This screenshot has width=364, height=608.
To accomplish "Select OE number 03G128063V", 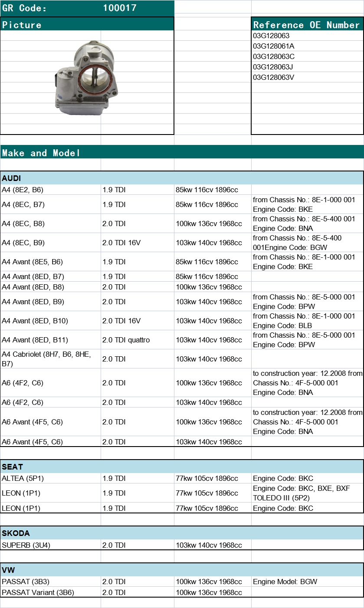I will 307,77.
